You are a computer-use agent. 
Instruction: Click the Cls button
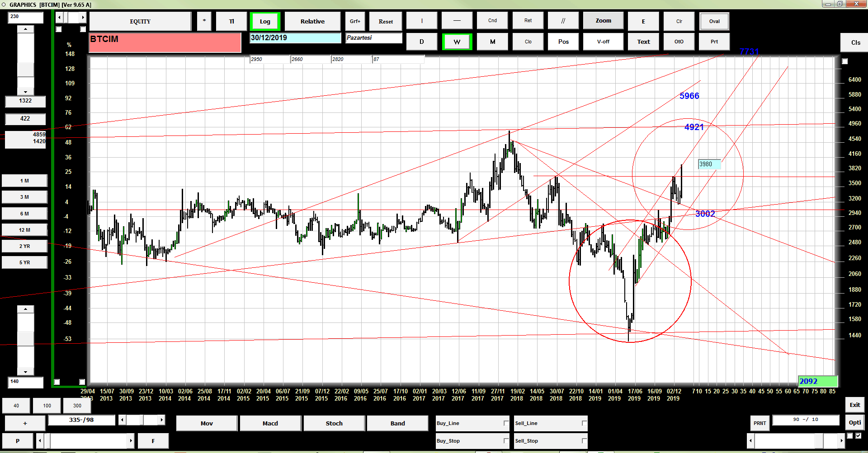pos(855,42)
